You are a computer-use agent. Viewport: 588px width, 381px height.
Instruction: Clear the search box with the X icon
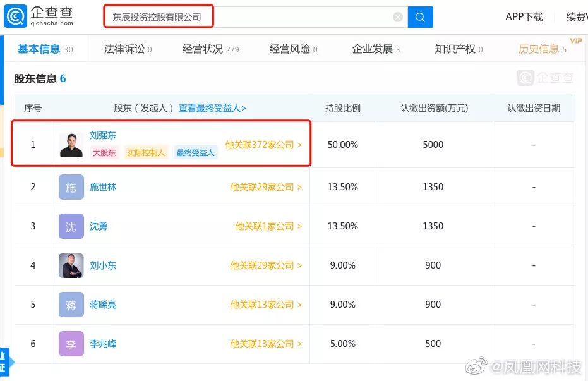point(398,17)
